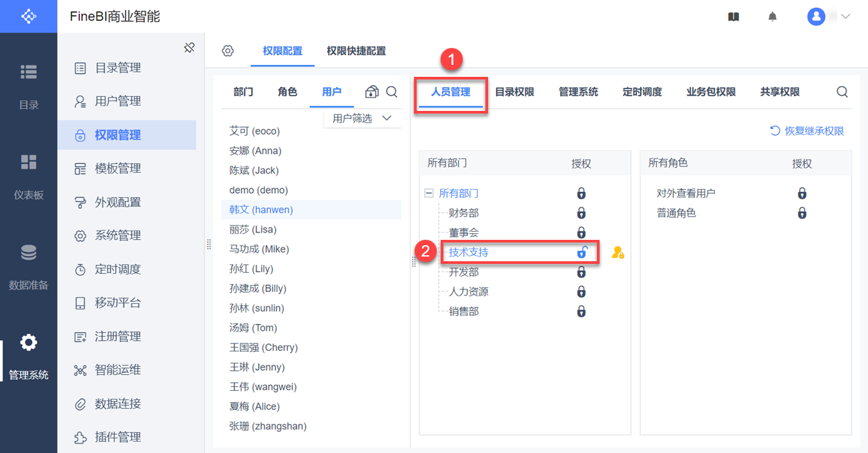Toggle the unlocked lock for 技术支持
The image size is (868, 453).
(582, 253)
